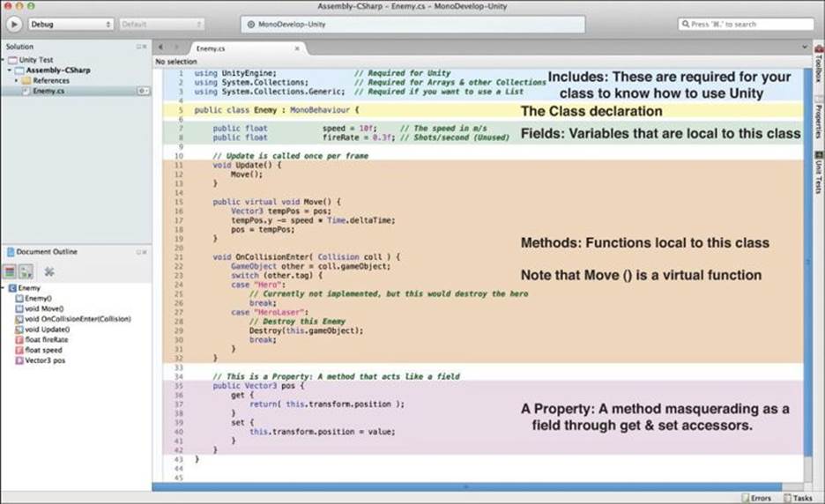The height and width of the screenshot is (504, 825).
Task: Open the Toolbox side panel icon
Action: (x=819, y=63)
